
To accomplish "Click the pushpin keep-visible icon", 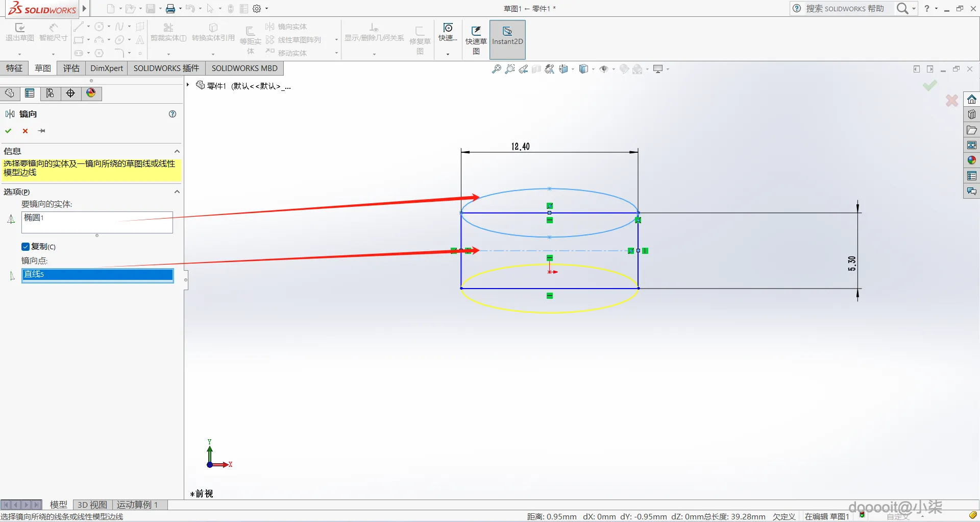I will pos(42,131).
